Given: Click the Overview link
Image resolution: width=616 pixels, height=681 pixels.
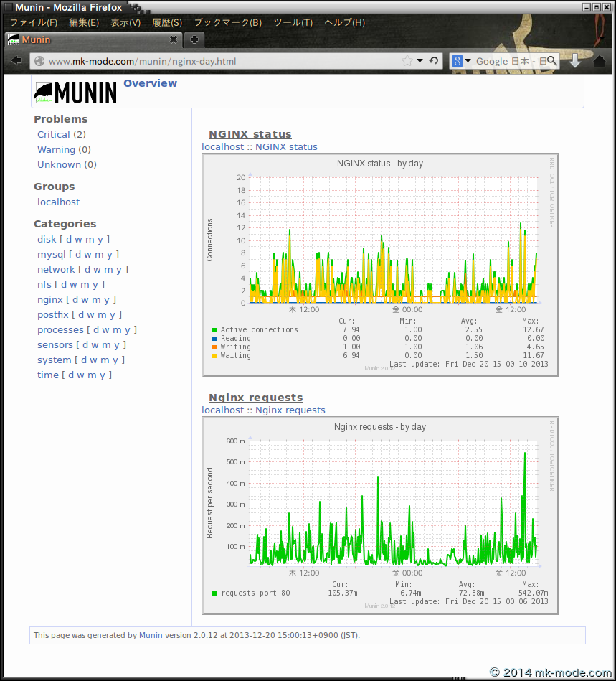Looking at the screenshot, I should 150,83.
